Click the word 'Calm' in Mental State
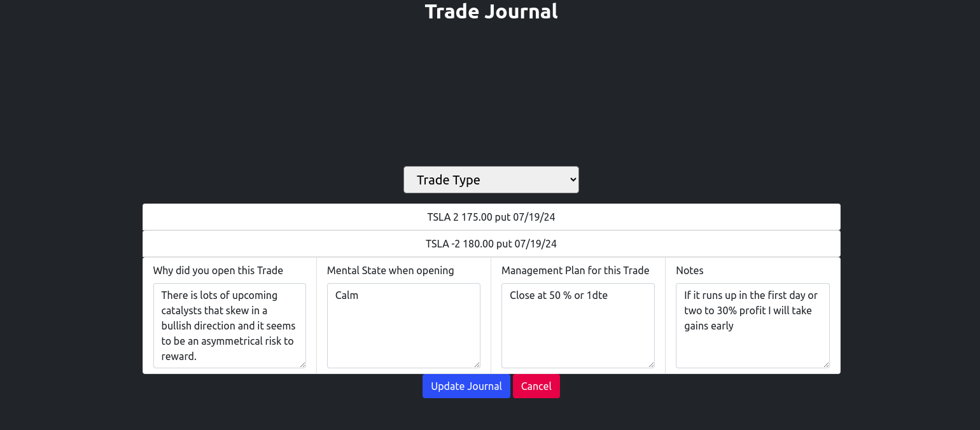The width and height of the screenshot is (980, 430). [x=347, y=295]
